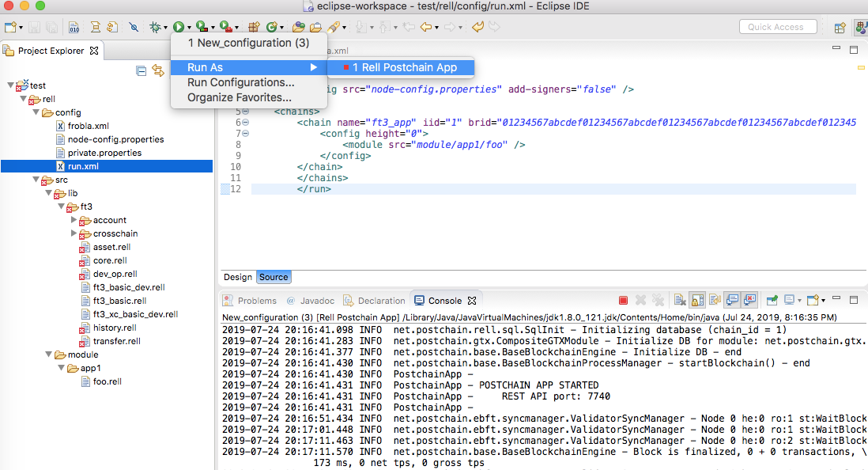Image resolution: width=868 pixels, height=470 pixels.
Task: Click the Display Selected Console icon
Action: [x=790, y=301]
